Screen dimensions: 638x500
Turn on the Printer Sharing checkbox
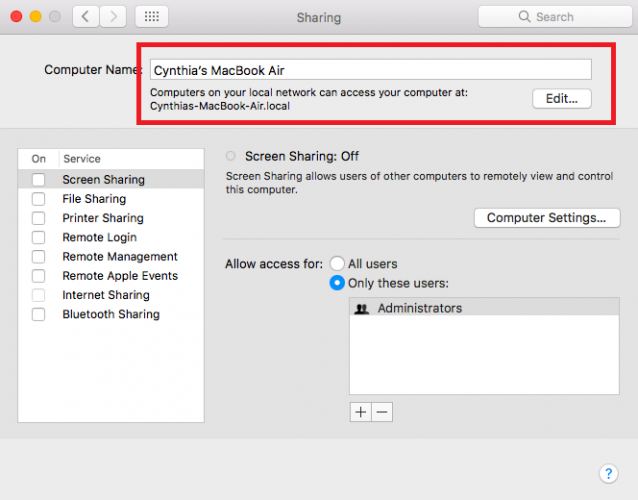click(39, 218)
